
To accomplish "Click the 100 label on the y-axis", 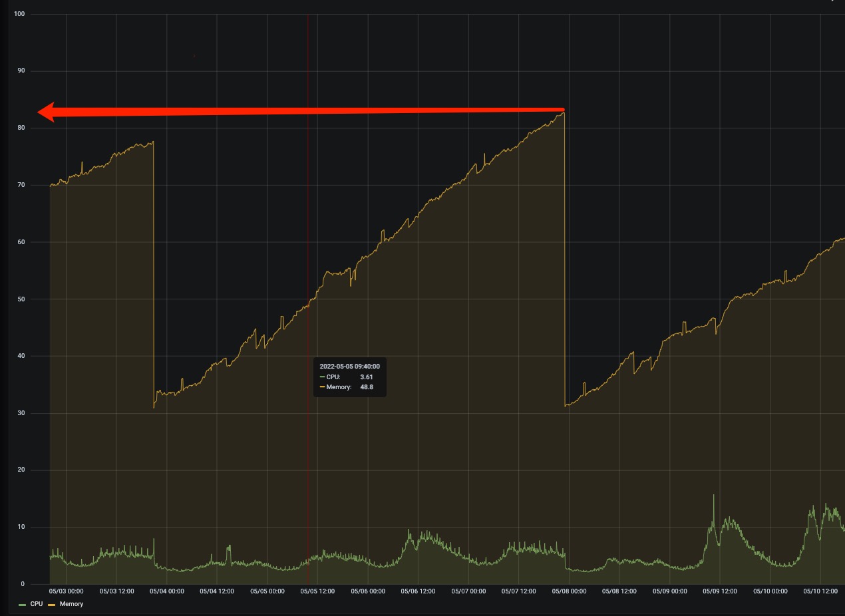I will 19,14.
